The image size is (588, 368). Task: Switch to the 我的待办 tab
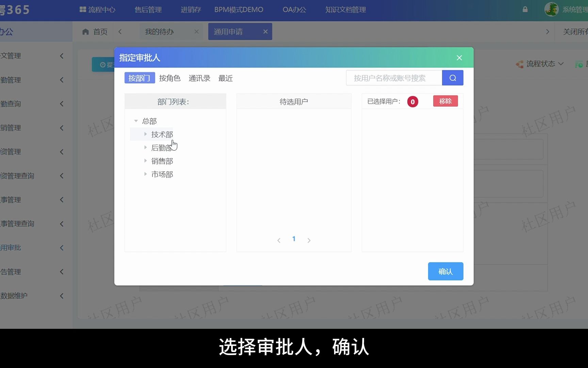click(x=159, y=31)
